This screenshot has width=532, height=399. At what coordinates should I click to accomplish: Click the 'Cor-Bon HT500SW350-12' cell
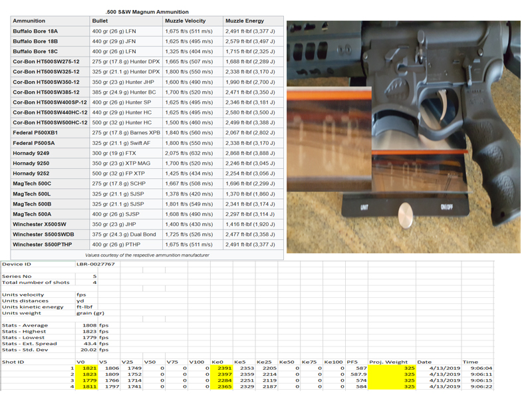click(50, 82)
